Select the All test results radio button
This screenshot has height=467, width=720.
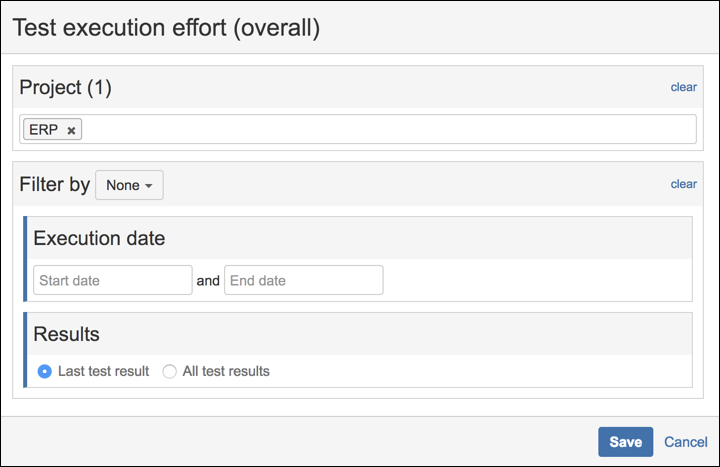169,371
